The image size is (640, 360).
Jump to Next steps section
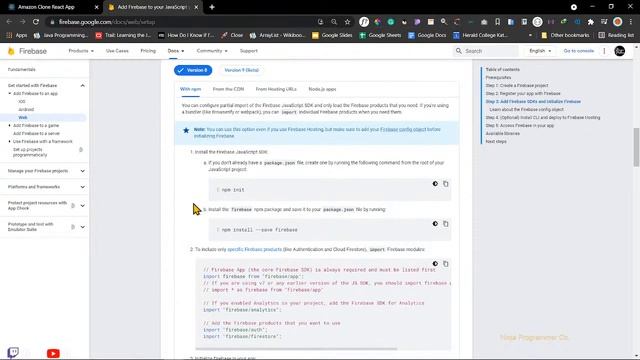tap(496, 141)
